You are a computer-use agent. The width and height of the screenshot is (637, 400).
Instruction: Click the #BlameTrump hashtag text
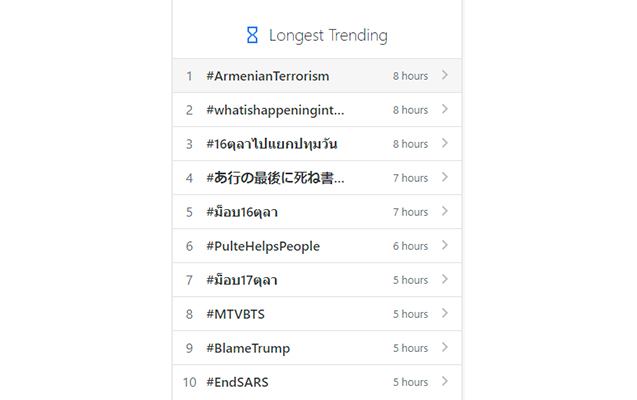[x=248, y=348]
